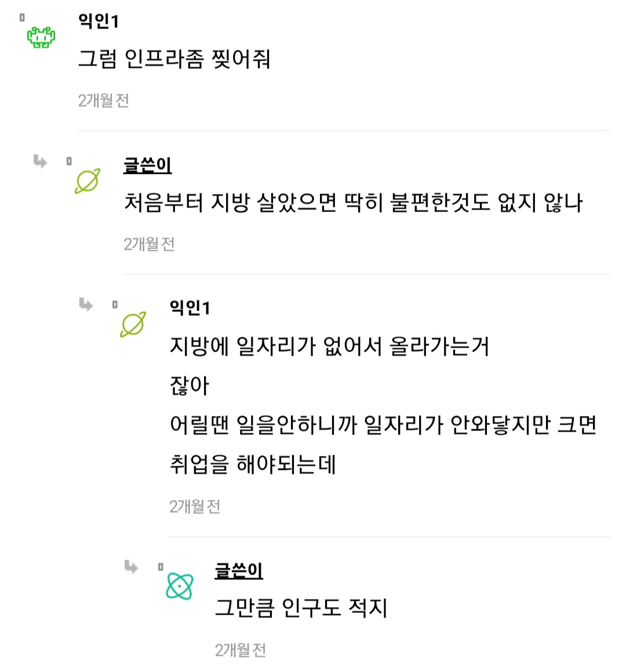This screenshot has height=672, width=626.
Task: Open 익인1 name above '지방에 일자리가' reply
Action: pyautogui.click(x=190, y=308)
